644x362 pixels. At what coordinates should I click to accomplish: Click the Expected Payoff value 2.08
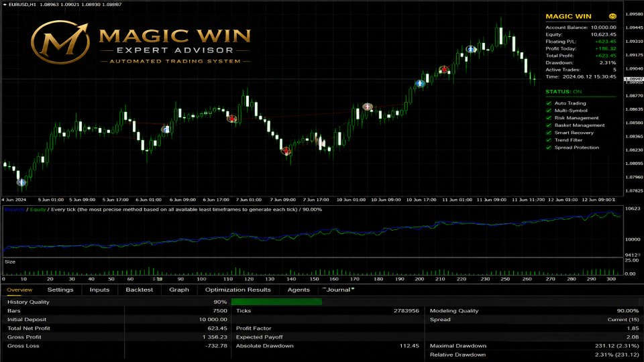coord(633,337)
